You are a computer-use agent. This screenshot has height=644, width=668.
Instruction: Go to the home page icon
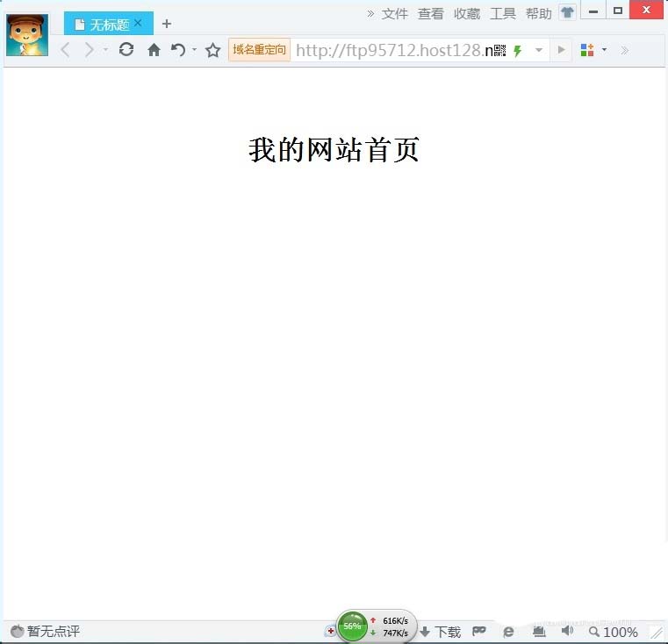click(x=154, y=50)
